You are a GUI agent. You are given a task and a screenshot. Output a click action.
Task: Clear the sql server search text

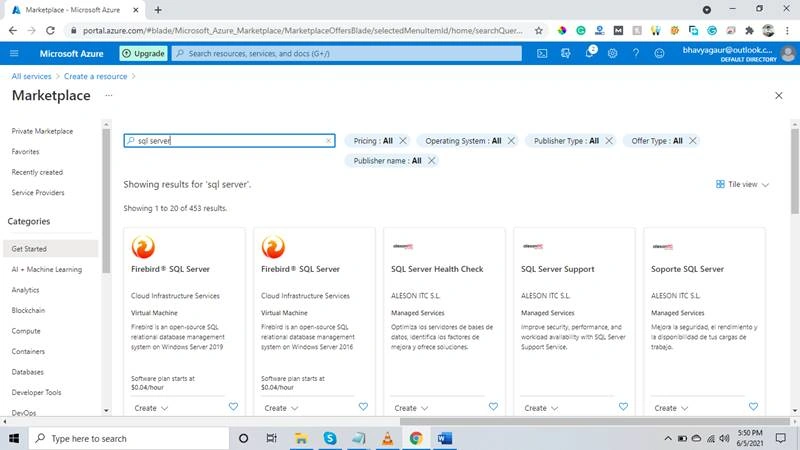(329, 141)
